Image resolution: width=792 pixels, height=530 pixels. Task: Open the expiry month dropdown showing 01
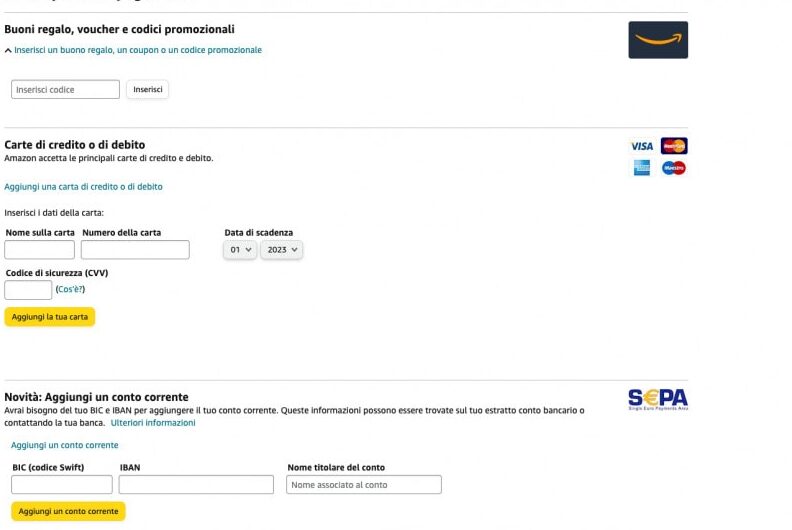240,250
